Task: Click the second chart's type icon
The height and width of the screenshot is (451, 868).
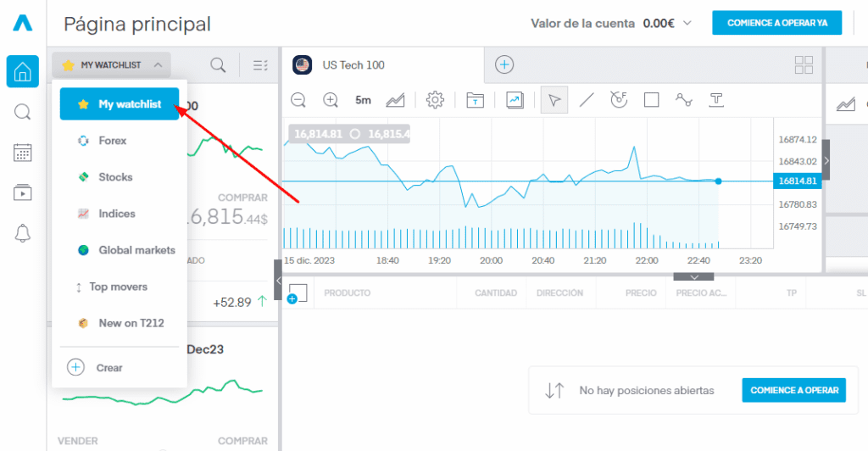Action: 846,103
